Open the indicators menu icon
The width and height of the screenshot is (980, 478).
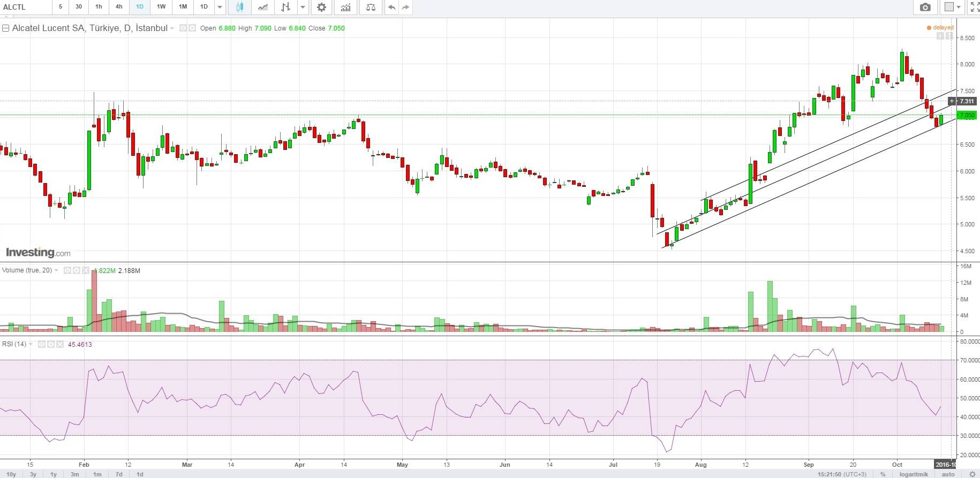coord(346,7)
